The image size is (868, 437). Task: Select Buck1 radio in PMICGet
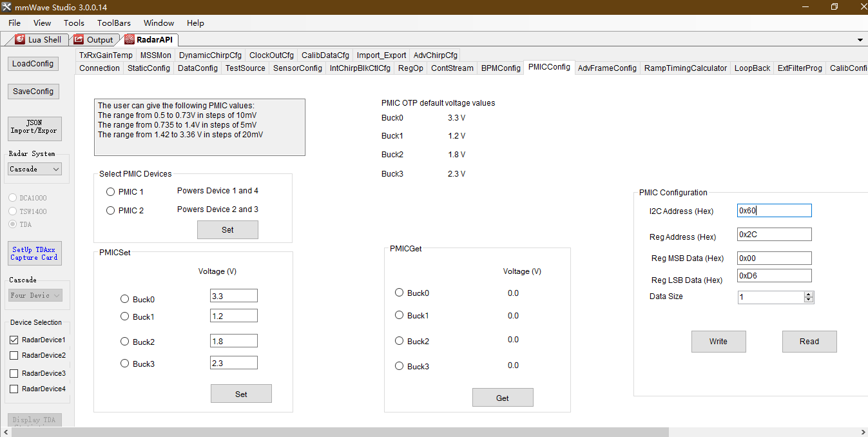pyautogui.click(x=400, y=315)
